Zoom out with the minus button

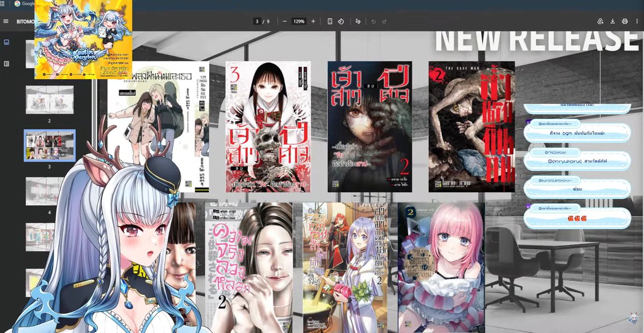284,21
